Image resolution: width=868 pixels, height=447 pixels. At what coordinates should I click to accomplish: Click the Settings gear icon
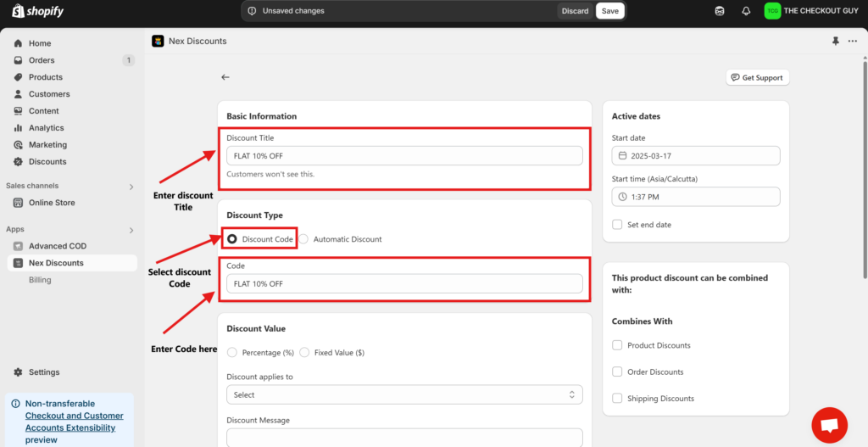coord(19,372)
